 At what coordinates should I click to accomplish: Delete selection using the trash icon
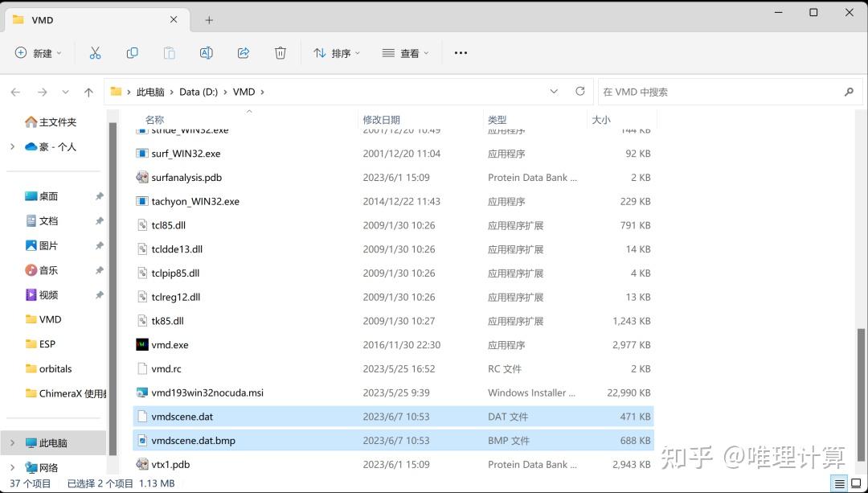[280, 52]
